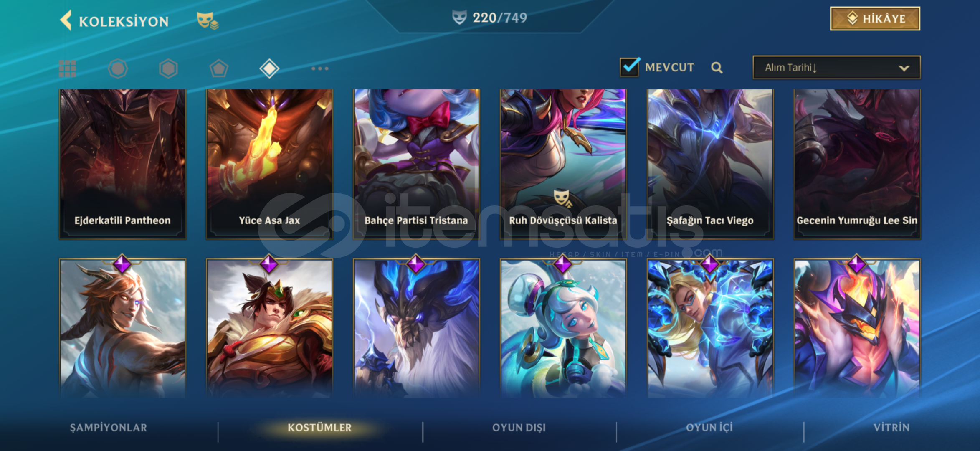
Task: Open more filters with the three dots
Action: click(320, 68)
